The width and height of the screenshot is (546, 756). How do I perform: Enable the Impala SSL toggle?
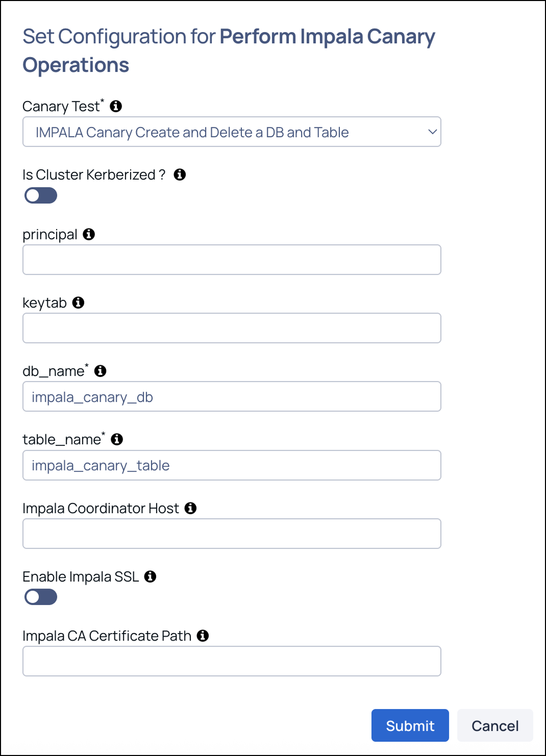[41, 597]
